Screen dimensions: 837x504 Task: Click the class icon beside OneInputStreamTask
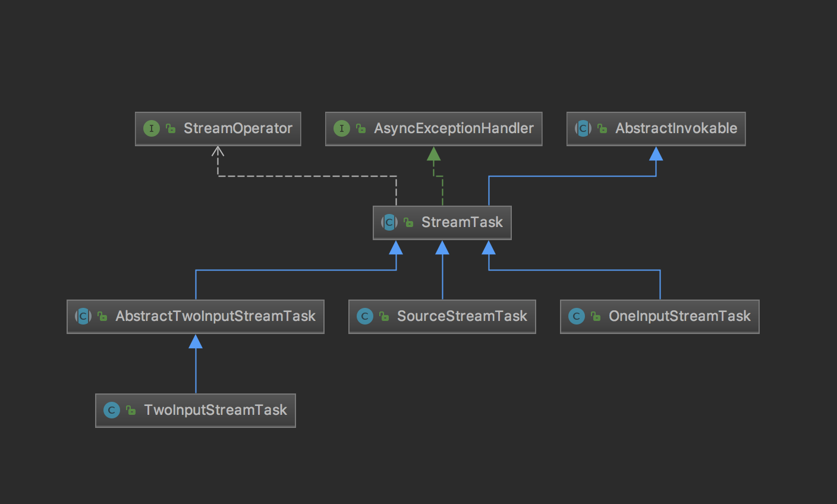tap(577, 316)
